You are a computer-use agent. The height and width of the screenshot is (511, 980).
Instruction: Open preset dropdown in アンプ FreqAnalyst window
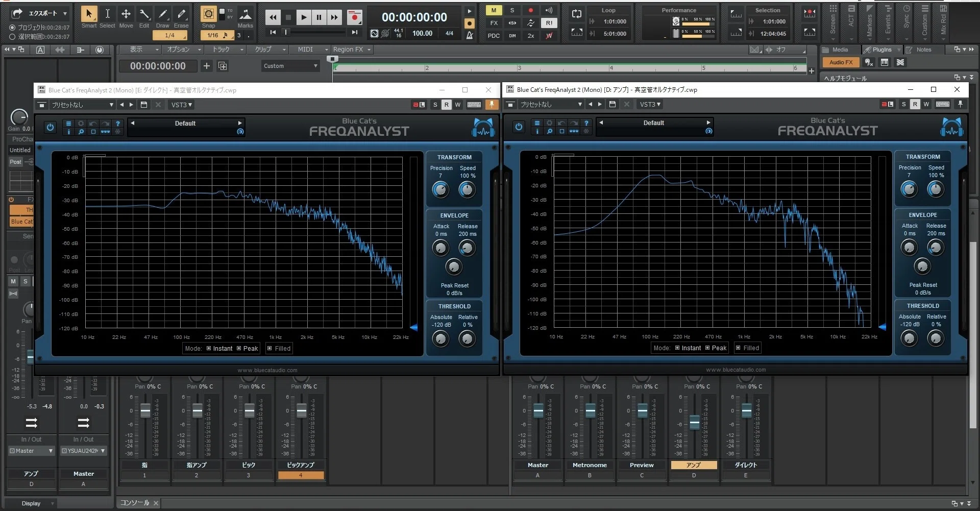[550, 104]
